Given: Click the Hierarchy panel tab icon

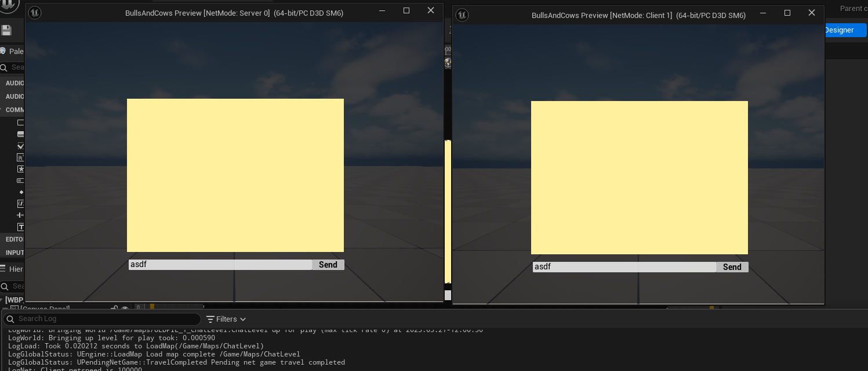Looking at the screenshot, I should pos(3,269).
